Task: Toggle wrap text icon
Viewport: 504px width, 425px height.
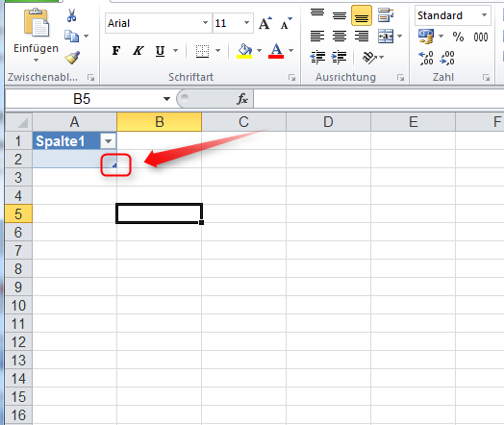Action: click(386, 15)
